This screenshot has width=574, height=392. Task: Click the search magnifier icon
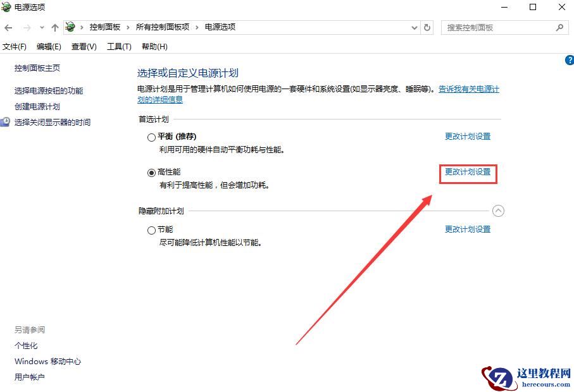[559, 27]
